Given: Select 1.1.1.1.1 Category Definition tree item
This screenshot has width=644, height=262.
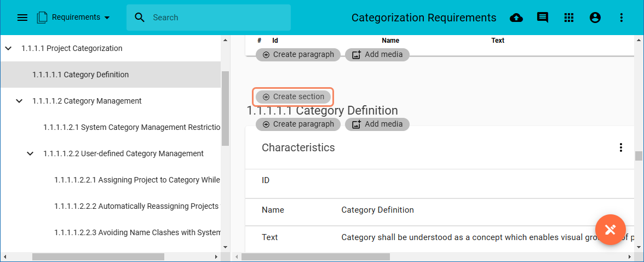Looking at the screenshot, I should pos(81,75).
